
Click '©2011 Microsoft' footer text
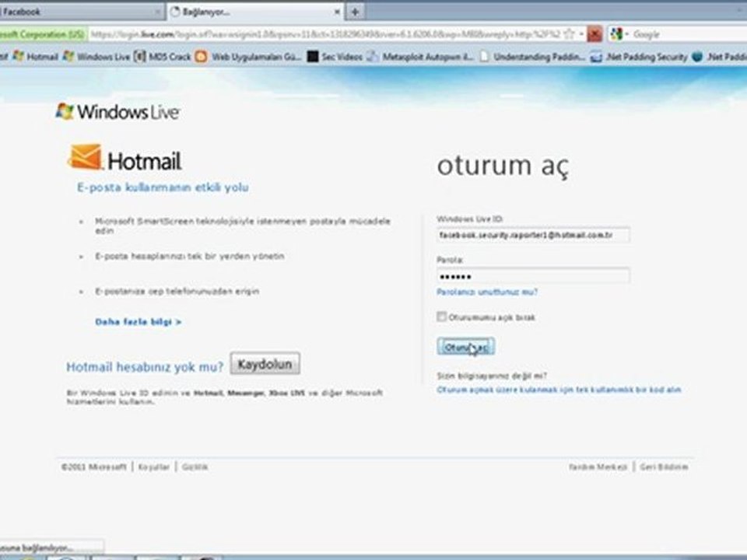point(93,467)
